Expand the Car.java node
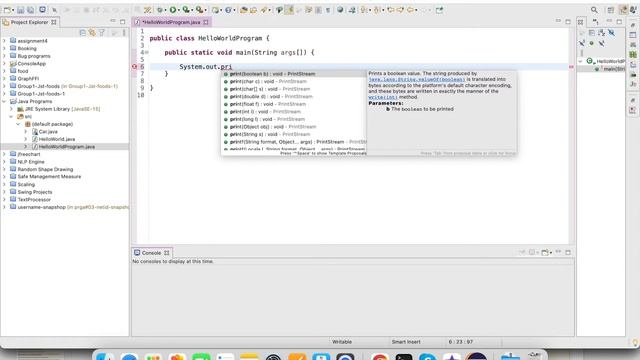The width and height of the screenshot is (640, 360). tap(26, 131)
